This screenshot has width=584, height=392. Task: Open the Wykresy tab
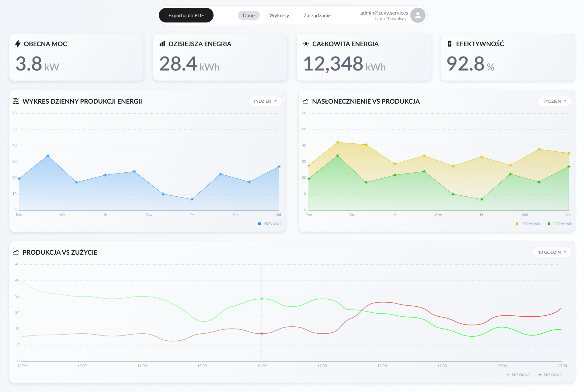coord(279,15)
